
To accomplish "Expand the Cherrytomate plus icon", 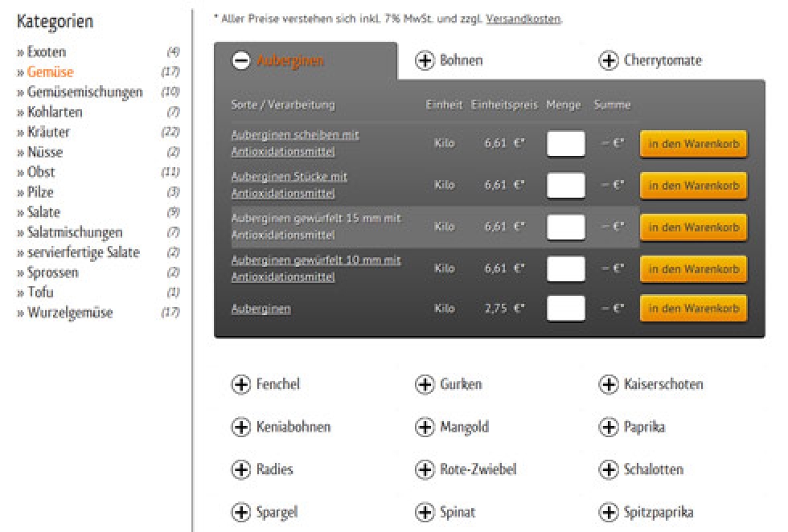I will (609, 61).
